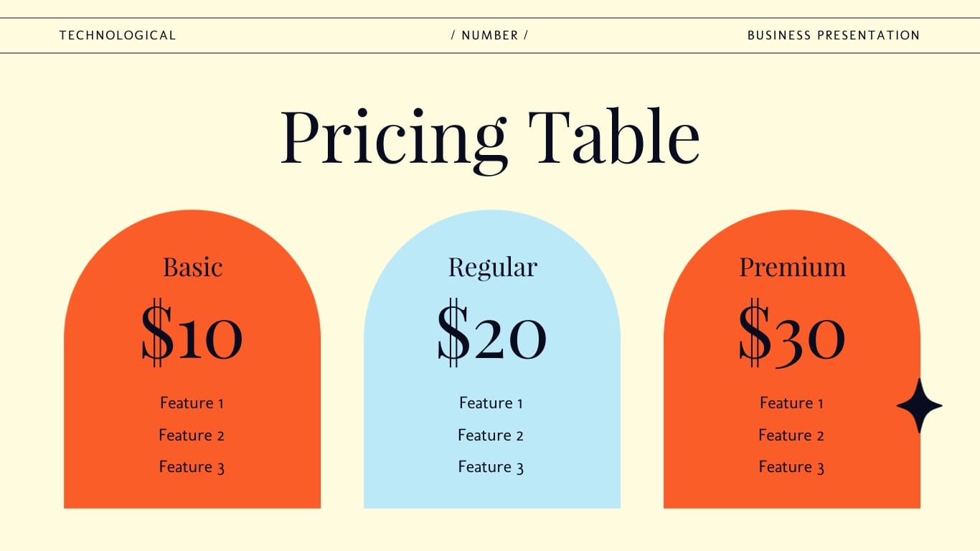Screen dimensions: 980x551
Task: Click the Regular plan heading
Action: 492,268
